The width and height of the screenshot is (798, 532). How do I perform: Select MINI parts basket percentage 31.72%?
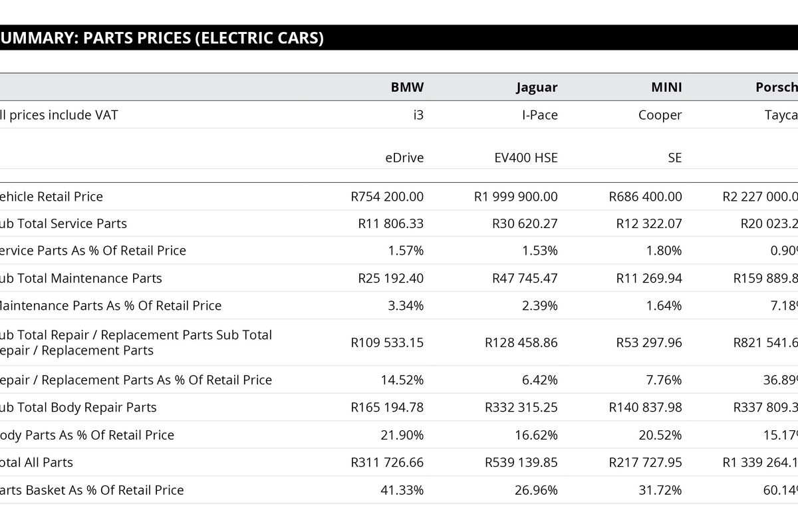pyautogui.click(x=660, y=490)
